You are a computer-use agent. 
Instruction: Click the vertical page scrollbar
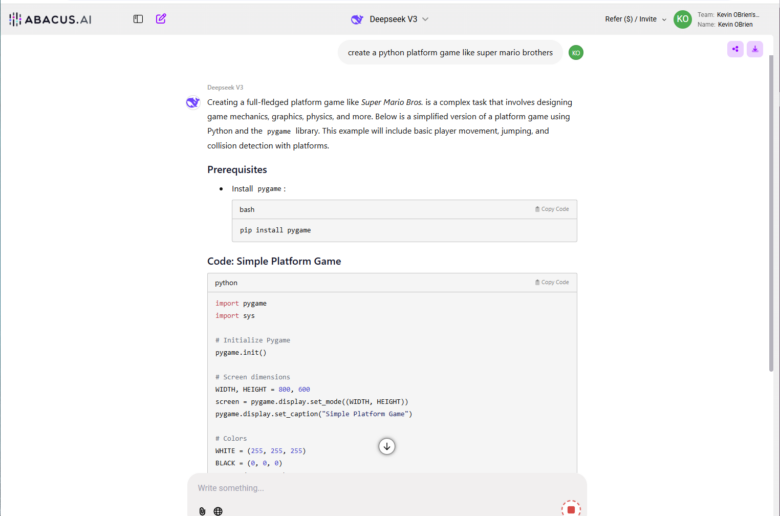pyautogui.click(x=771, y=214)
